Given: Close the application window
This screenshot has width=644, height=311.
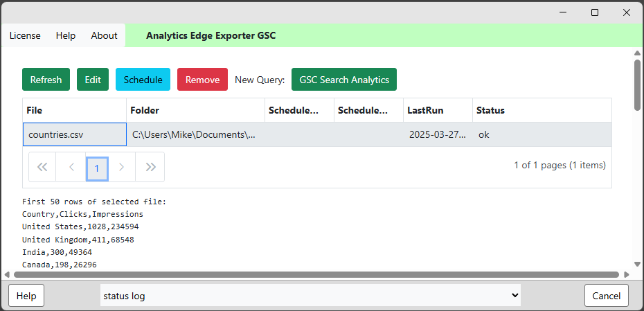Looking at the screenshot, I should pyautogui.click(x=626, y=12).
